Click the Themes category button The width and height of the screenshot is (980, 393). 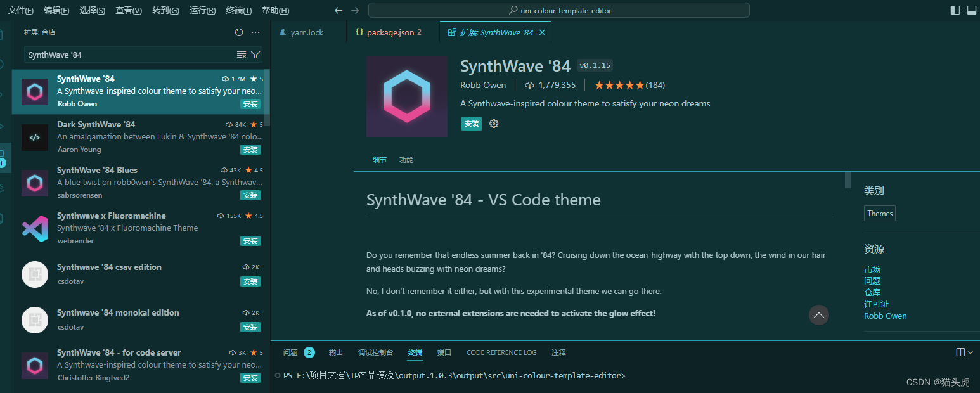879,213
